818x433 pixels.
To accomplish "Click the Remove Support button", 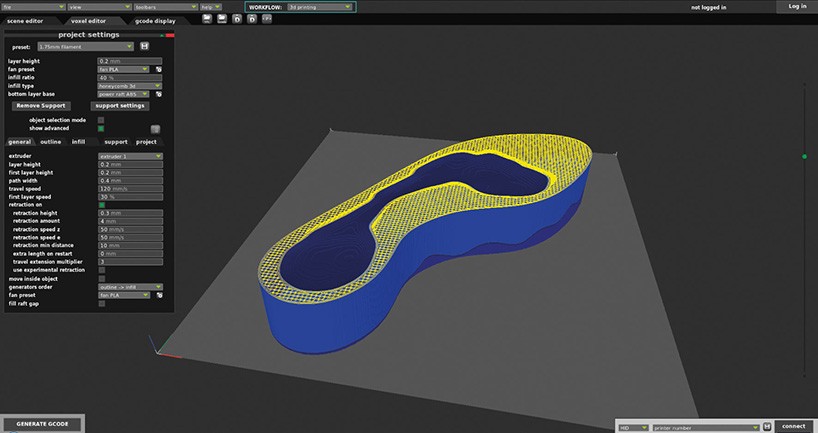I will (40, 105).
